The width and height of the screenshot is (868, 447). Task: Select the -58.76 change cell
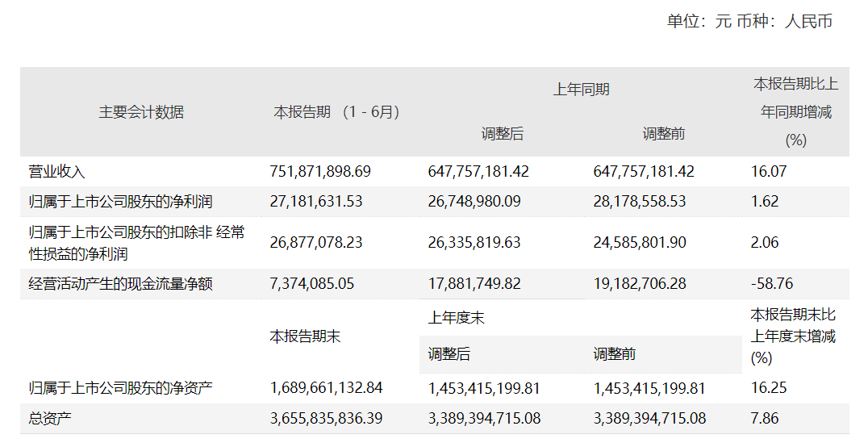pos(770,284)
